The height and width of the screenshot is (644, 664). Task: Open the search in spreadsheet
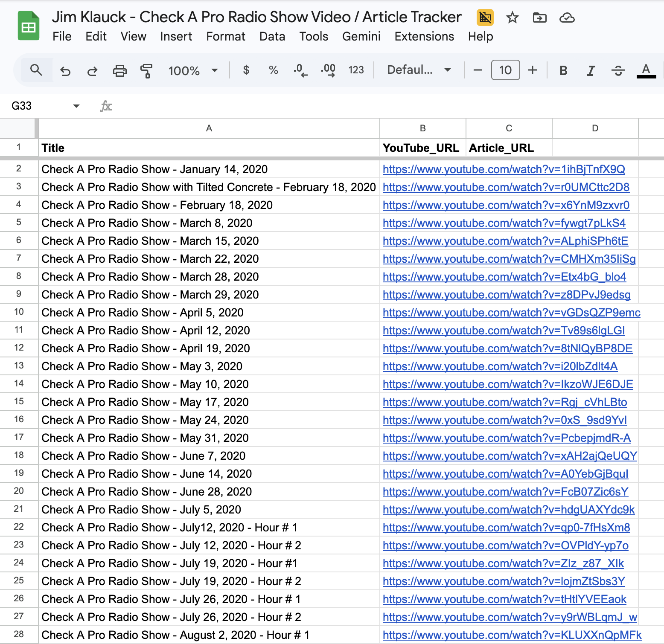tap(36, 70)
